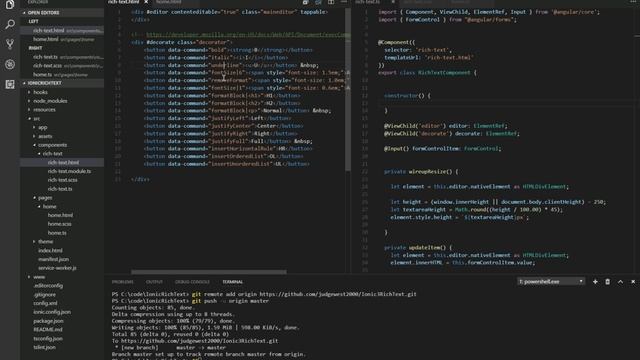Screen dimensions: 640x360
Task: Collapse the Open Editors section
Action: point(62,13)
